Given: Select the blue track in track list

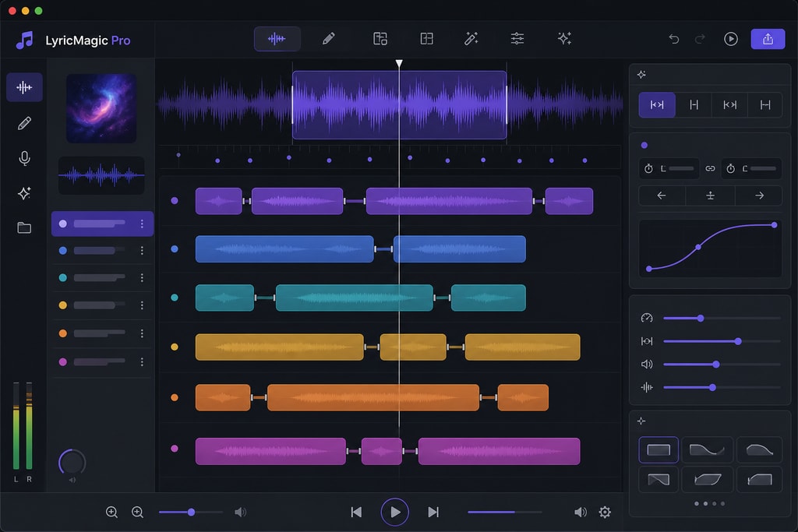Looking at the screenshot, I should pyautogui.click(x=102, y=250).
